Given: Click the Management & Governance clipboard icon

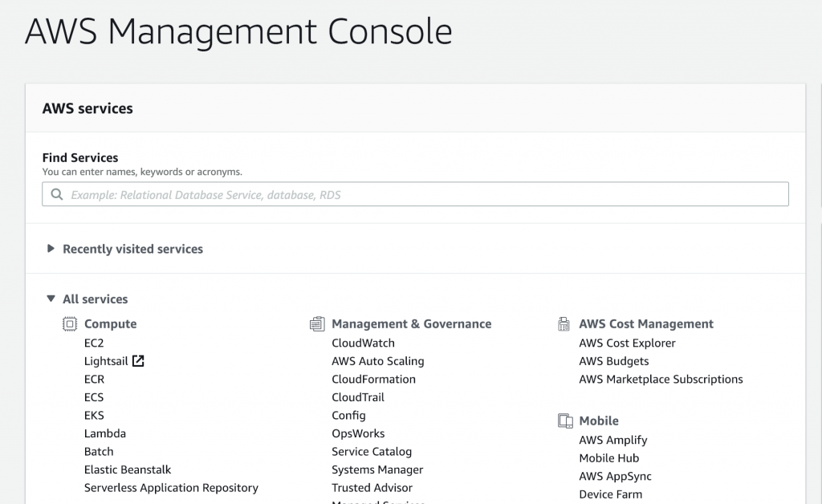Looking at the screenshot, I should [317, 324].
